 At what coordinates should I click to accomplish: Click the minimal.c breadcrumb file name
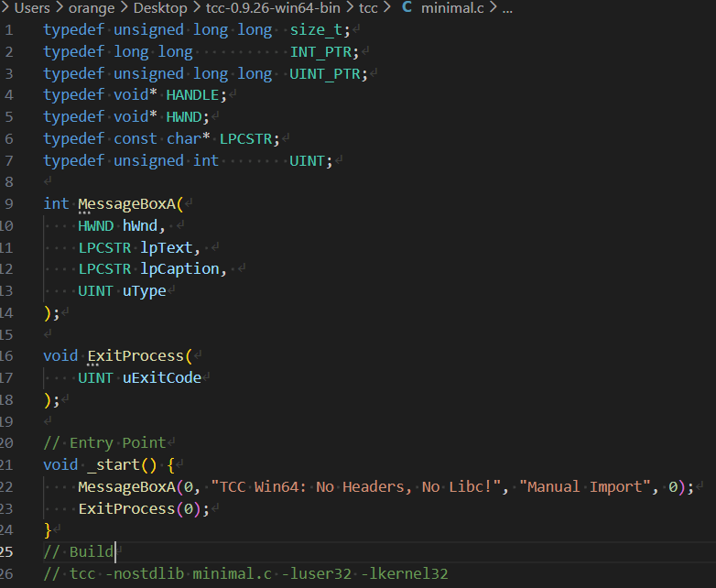point(453,8)
